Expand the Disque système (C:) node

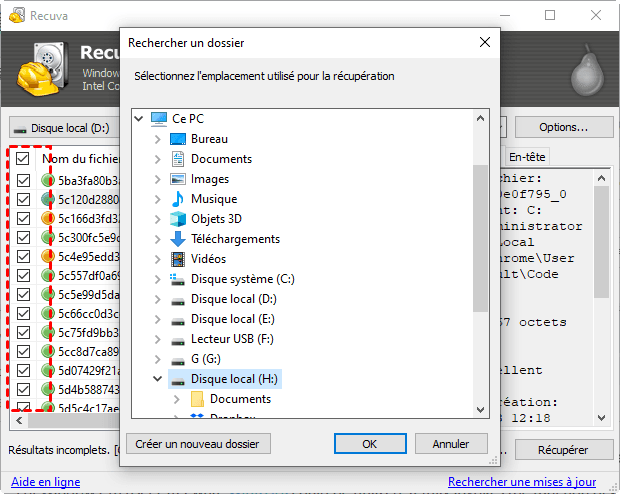coord(157,279)
